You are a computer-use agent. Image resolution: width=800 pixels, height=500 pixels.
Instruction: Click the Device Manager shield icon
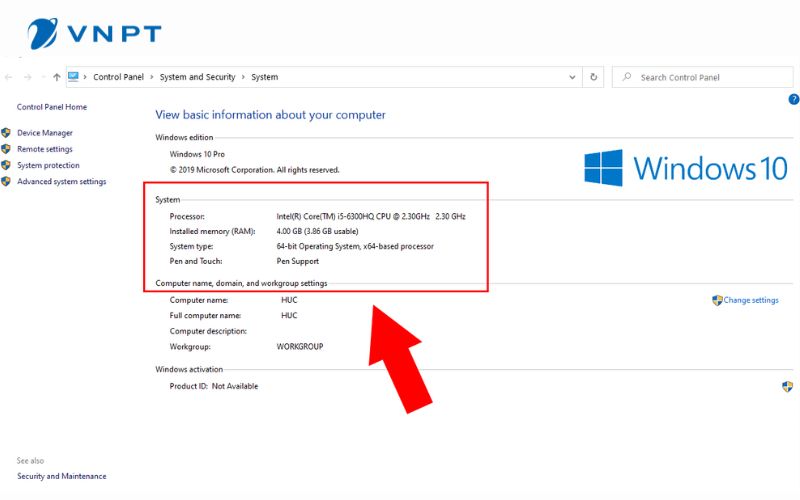[x=7, y=133]
